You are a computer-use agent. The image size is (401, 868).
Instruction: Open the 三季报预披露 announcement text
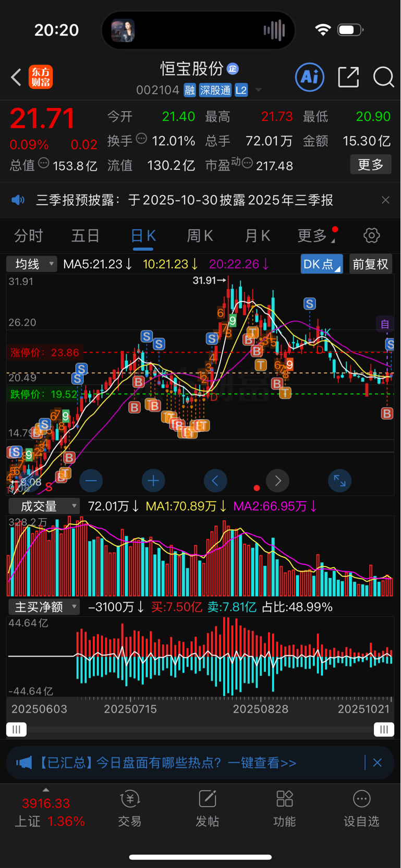(x=185, y=200)
